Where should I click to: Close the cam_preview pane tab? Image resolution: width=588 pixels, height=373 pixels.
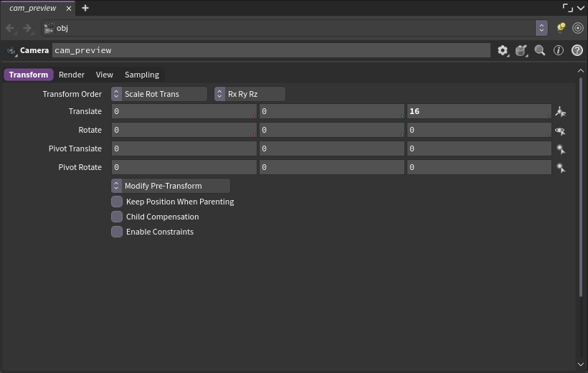click(69, 9)
